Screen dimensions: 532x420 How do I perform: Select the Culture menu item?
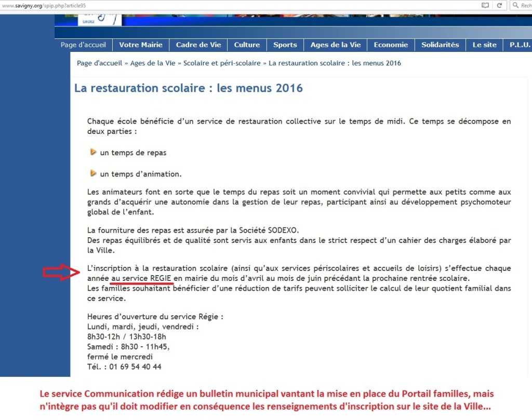click(x=247, y=45)
